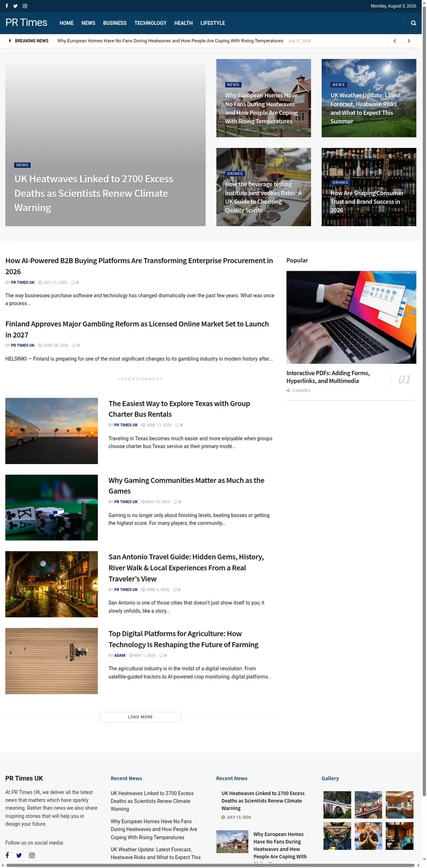
Task: Open gallery image of stone bridge
Action: tap(337, 804)
